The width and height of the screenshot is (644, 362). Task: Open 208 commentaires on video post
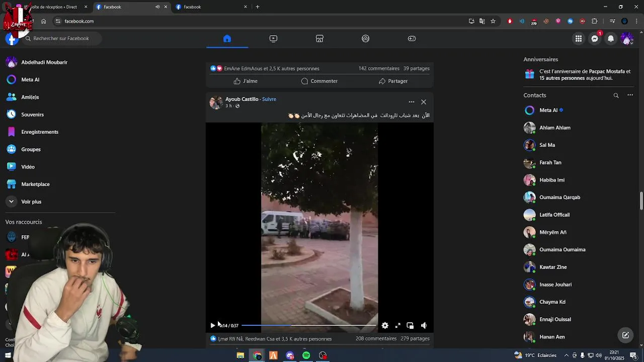[x=376, y=339]
